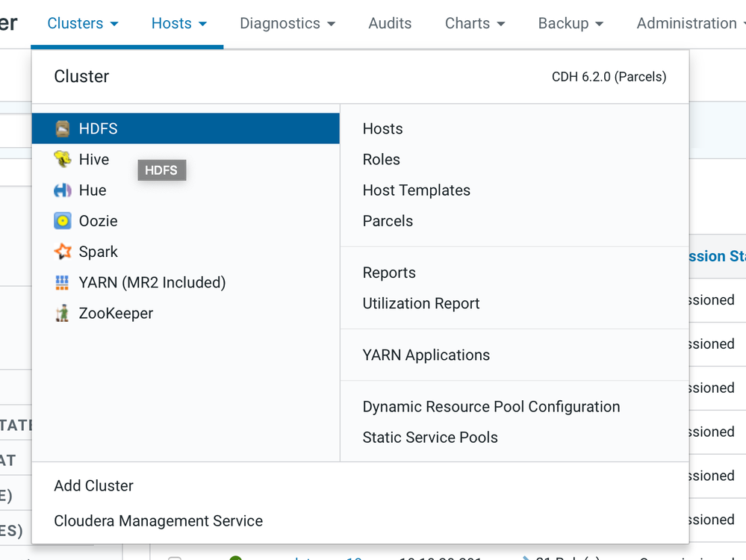Collapse the Clusters dropdown menu
This screenshot has height=560, width=746.
[82, 23]
